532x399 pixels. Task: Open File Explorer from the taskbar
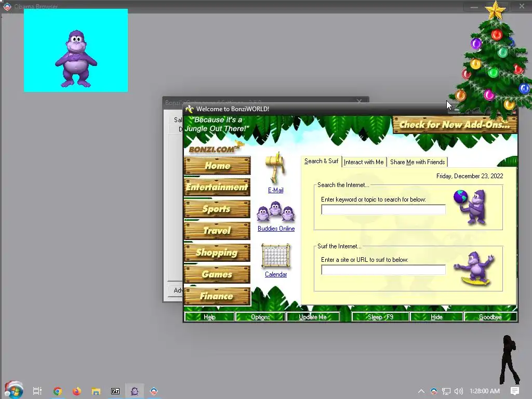coord(96,391)
